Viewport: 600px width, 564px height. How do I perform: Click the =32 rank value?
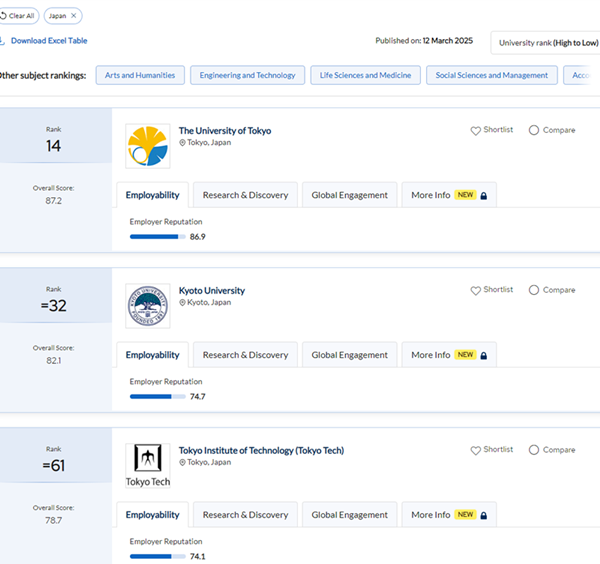(54, 306)
